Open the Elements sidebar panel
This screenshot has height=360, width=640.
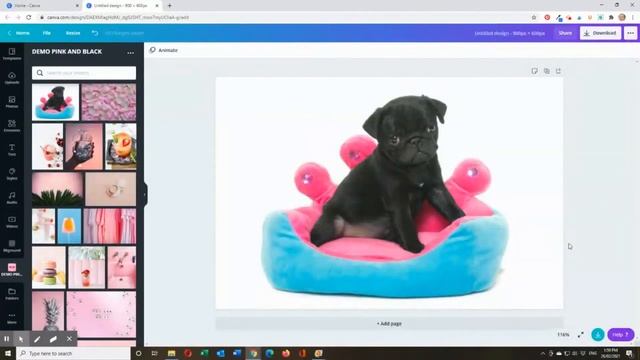12,126
